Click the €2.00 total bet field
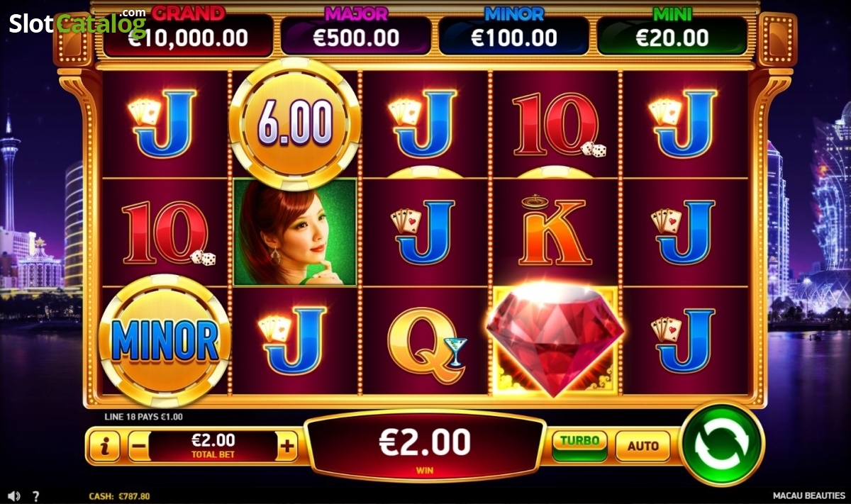The height and width of the screenshot is (504, 851). [213, 446]
